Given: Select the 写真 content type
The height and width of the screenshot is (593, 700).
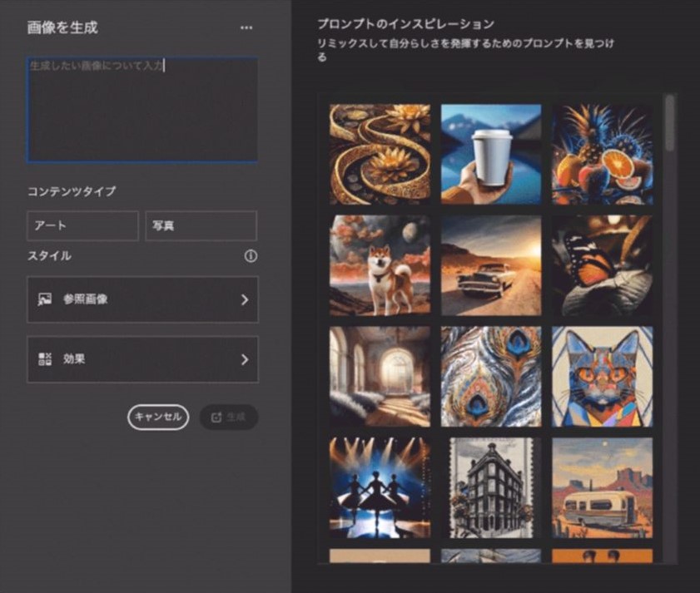Looking at the screenshot, I should coord(201,225).
